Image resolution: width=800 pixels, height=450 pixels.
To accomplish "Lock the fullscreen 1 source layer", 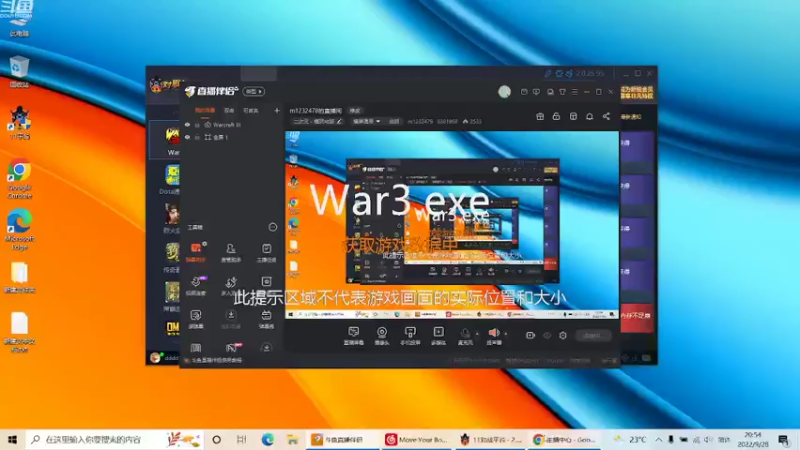I will (197, 137).
